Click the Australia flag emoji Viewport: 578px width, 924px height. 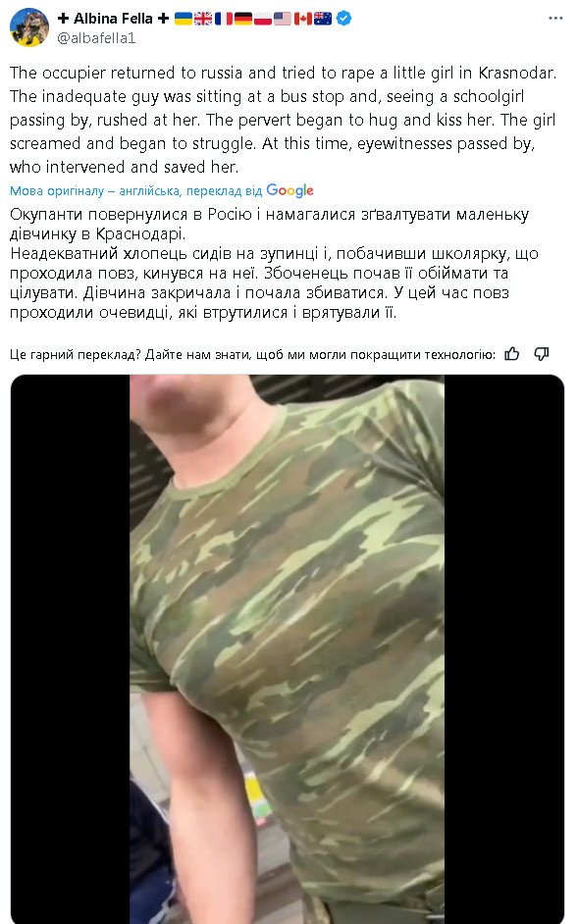[323, 19]
